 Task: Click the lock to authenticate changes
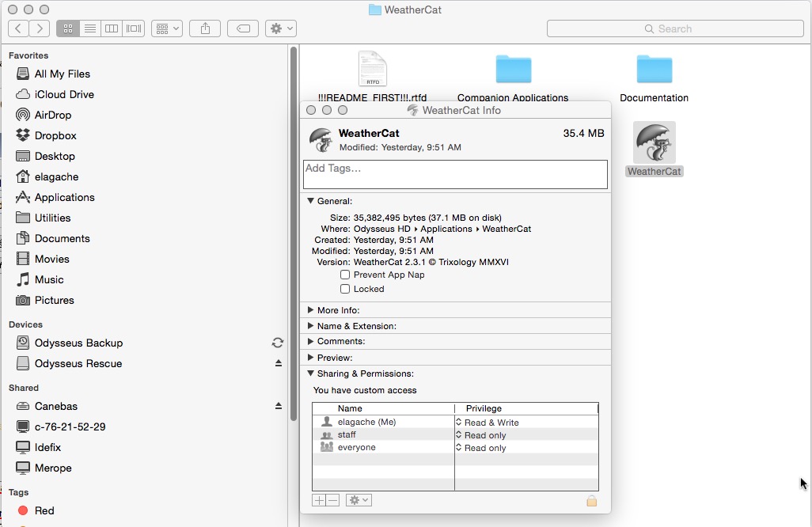pyautogui.click(x=591, y=501)
